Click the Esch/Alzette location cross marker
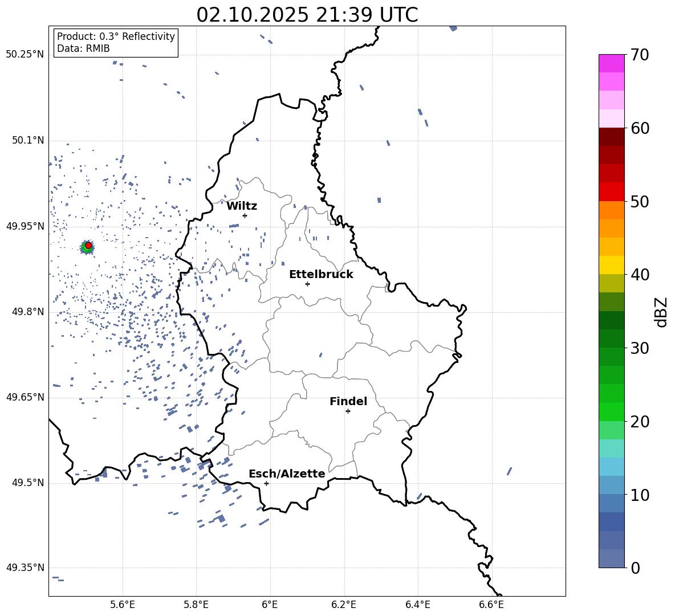Viewport: 675px width, 616px height. point(266,483)
